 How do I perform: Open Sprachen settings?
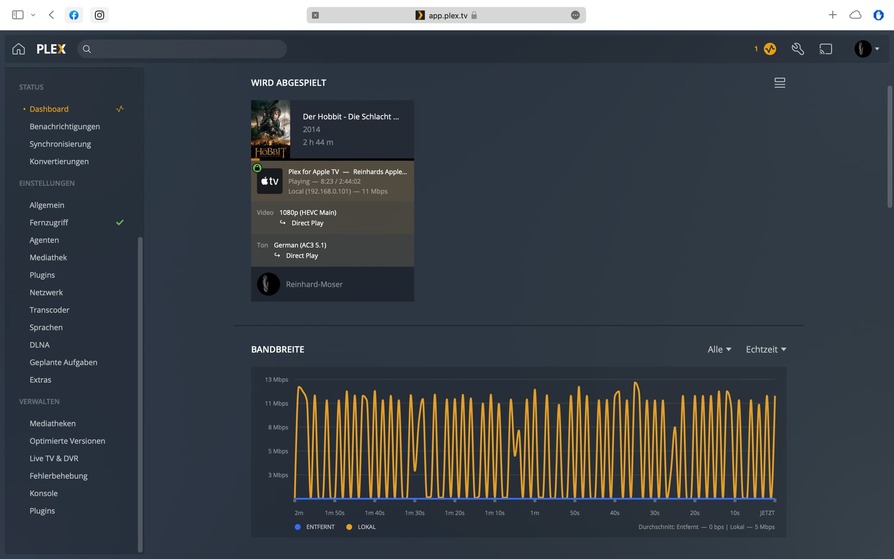pos(46,327)
